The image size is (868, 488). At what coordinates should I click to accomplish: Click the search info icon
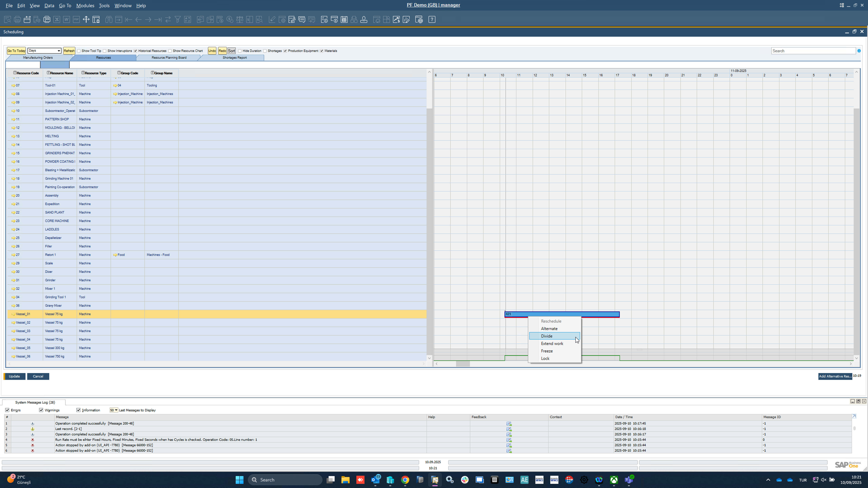coord(859,51)
